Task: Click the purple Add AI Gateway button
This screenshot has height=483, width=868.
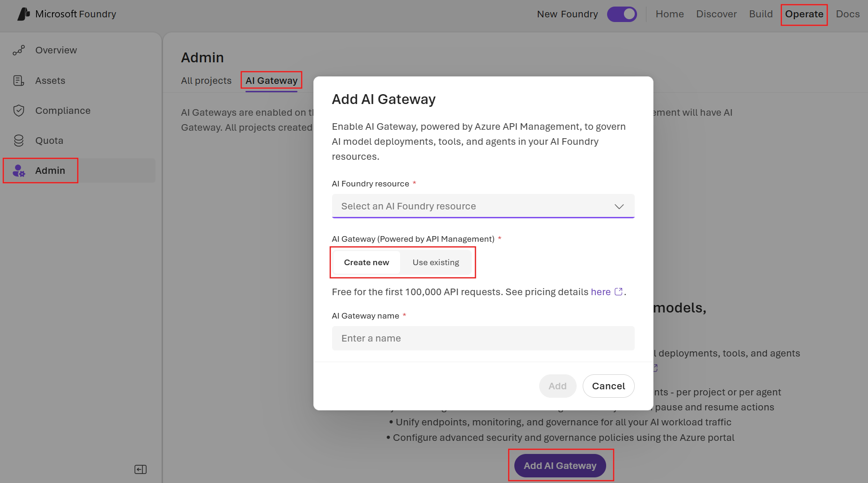Action: coord(560,466)
